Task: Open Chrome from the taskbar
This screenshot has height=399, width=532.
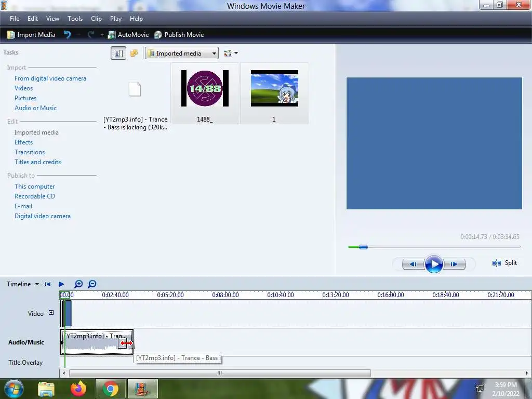Action: [x=111, y=389]
